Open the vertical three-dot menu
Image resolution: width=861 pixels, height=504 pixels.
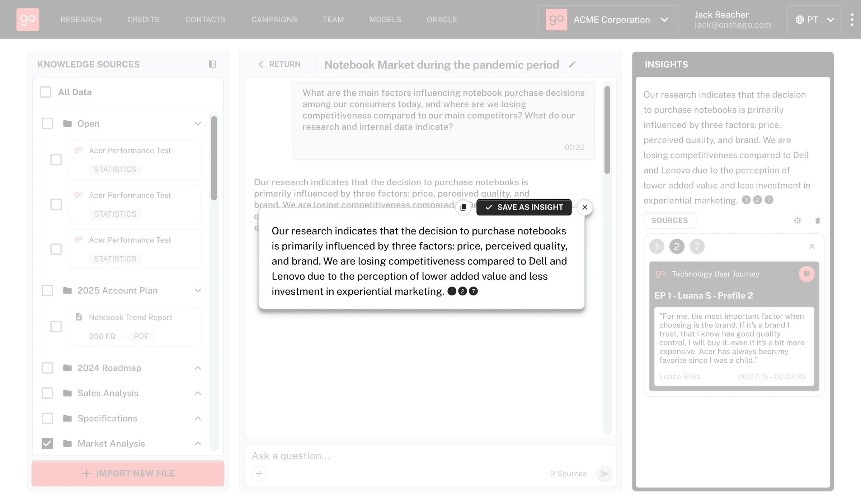852,19
